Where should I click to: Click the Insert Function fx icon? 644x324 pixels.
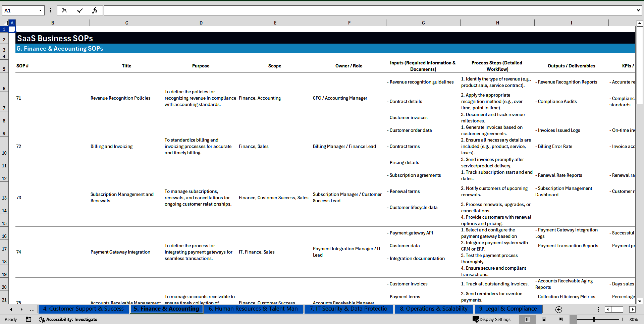point(95,10)
